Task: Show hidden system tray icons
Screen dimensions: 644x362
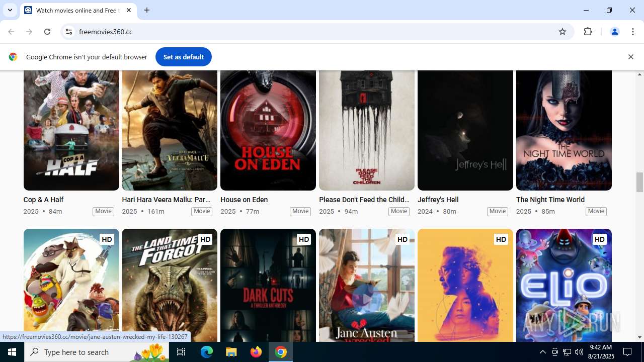Action: click(542, 352)
